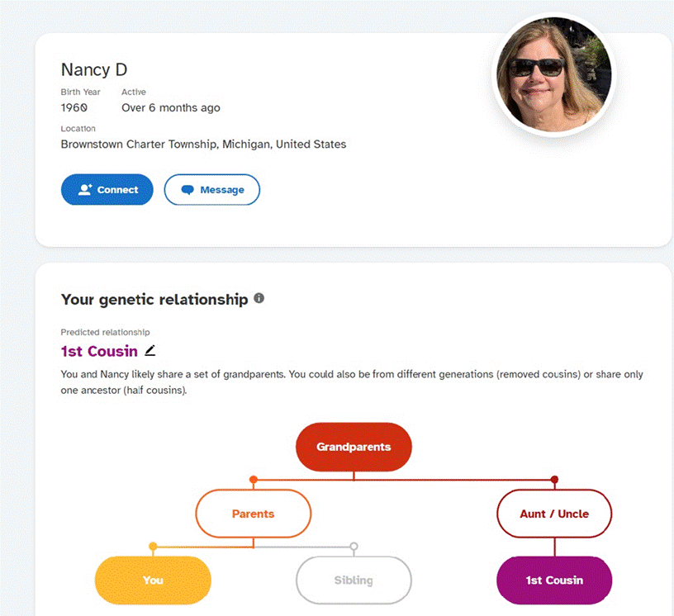Click the Brownstown Charter Township location text
This screenshot has width=674, height=616.
[x=203, y=144]
